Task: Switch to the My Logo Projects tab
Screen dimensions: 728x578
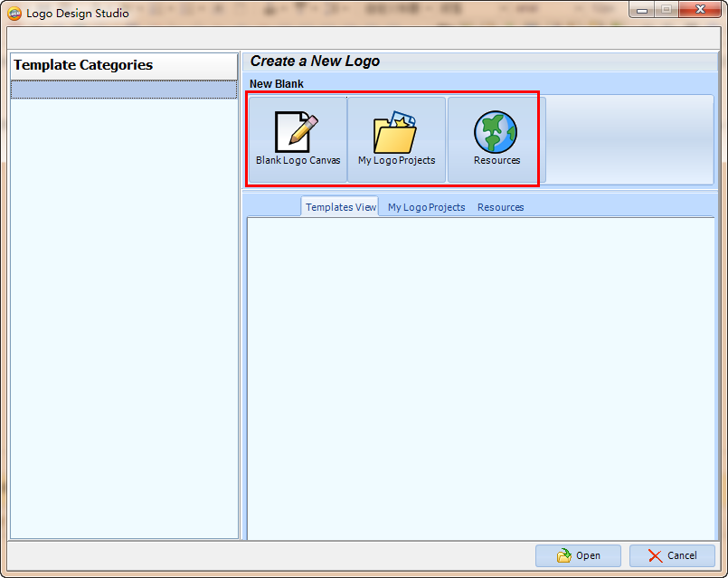Action: pos(426,207)
